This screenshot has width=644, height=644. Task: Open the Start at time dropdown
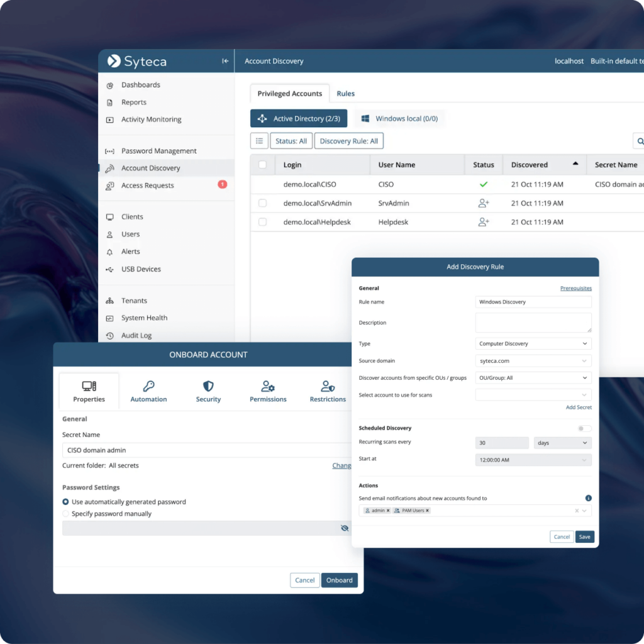point(533,460)
